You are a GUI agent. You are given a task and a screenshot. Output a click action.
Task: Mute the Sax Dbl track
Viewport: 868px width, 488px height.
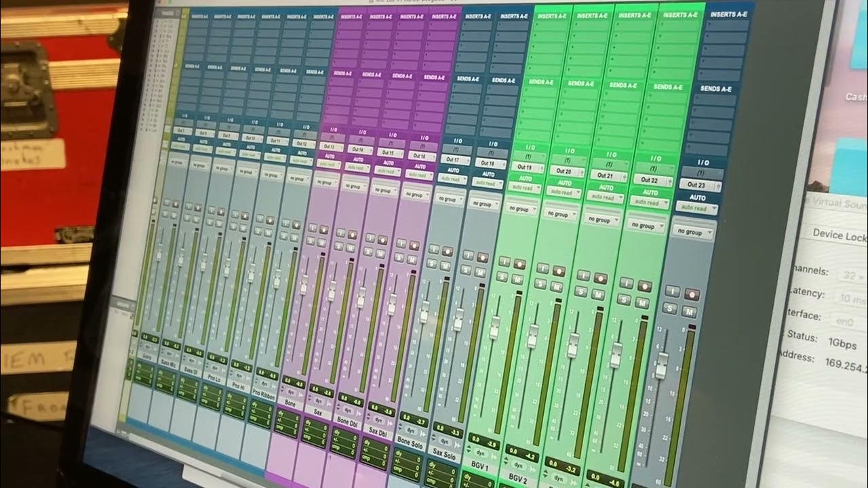click(x=412, y=260)
